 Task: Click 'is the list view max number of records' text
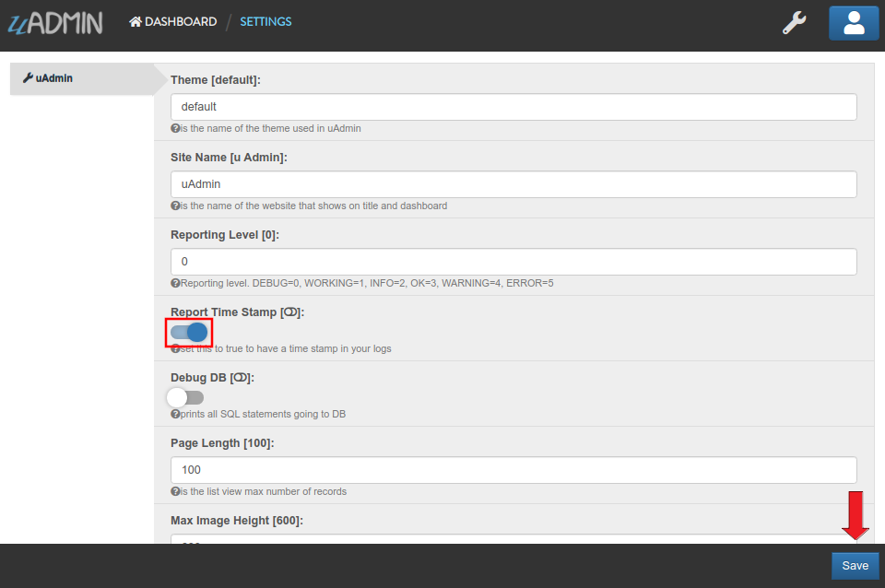264,491
